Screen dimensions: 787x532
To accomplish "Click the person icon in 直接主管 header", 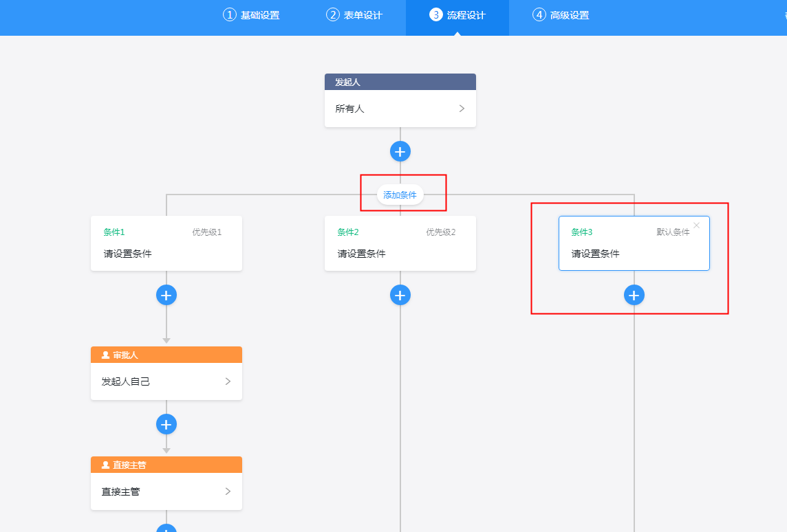I will tap(105, 465).
